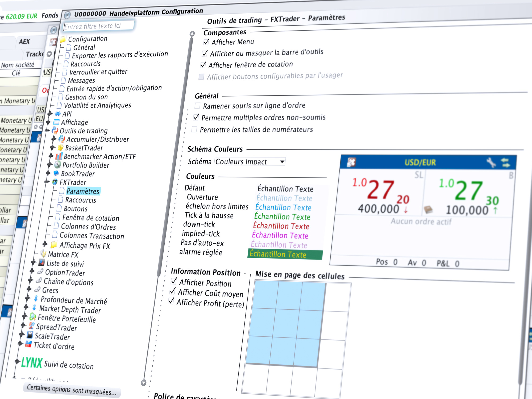Image resolution: width=532 pixels, height=399 pixels.
Task: Toggle Afficher fenêtre de cotation checkbox
Action: 203,65
